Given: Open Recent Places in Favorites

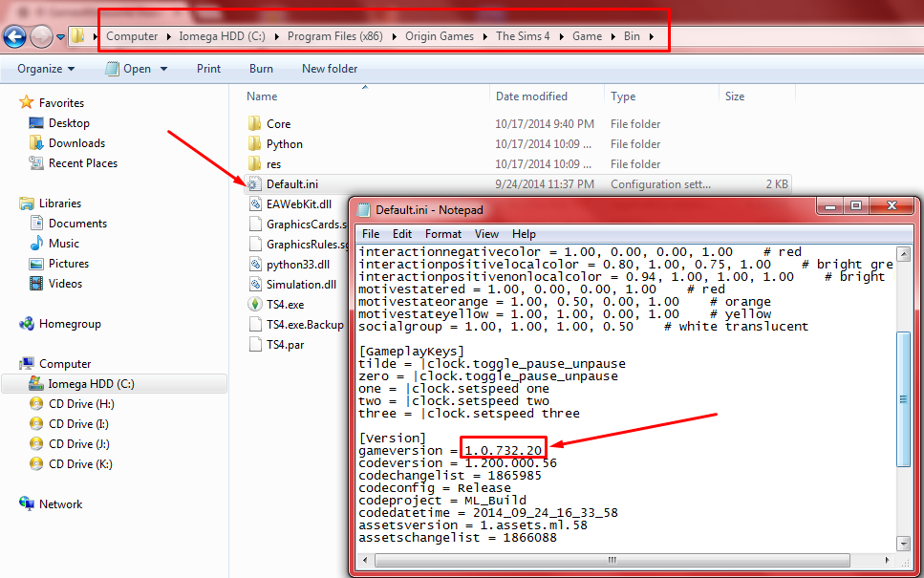Looking at the screenshot, I should (73, 163).
